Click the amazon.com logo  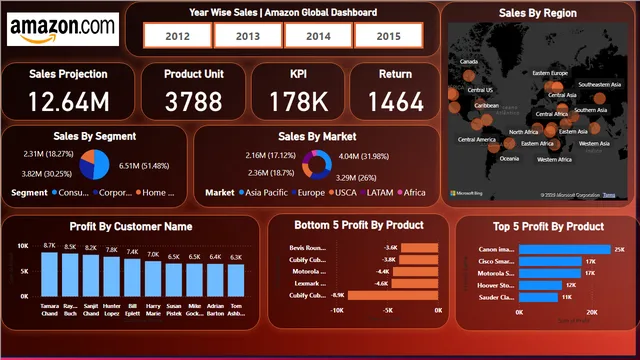coord(63,29)
